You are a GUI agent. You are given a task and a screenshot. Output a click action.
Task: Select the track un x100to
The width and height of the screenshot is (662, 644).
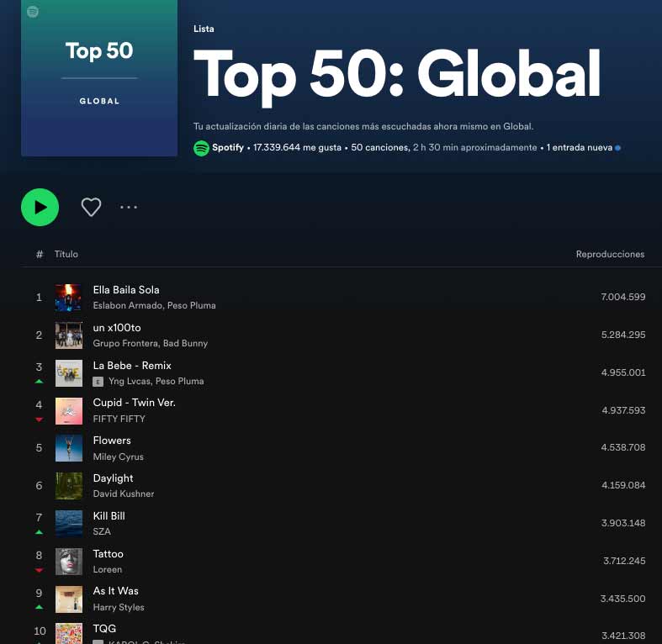coord(117,328)
